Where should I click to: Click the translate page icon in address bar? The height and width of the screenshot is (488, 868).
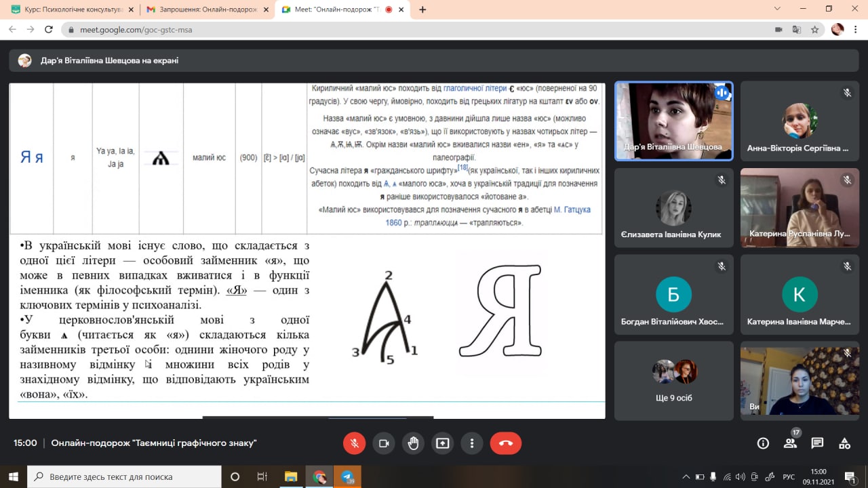(797, 30)
